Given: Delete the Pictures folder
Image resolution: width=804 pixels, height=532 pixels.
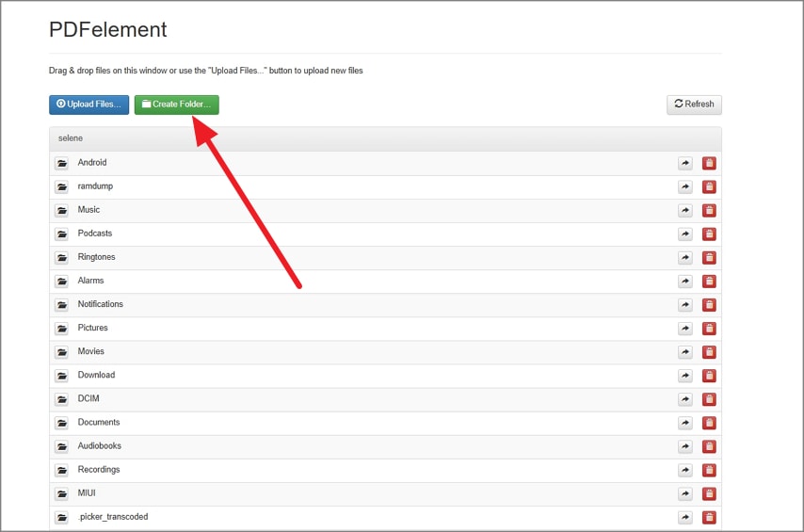Looking at the screenshot, I should pyautogui.click(x=709, y=329).
